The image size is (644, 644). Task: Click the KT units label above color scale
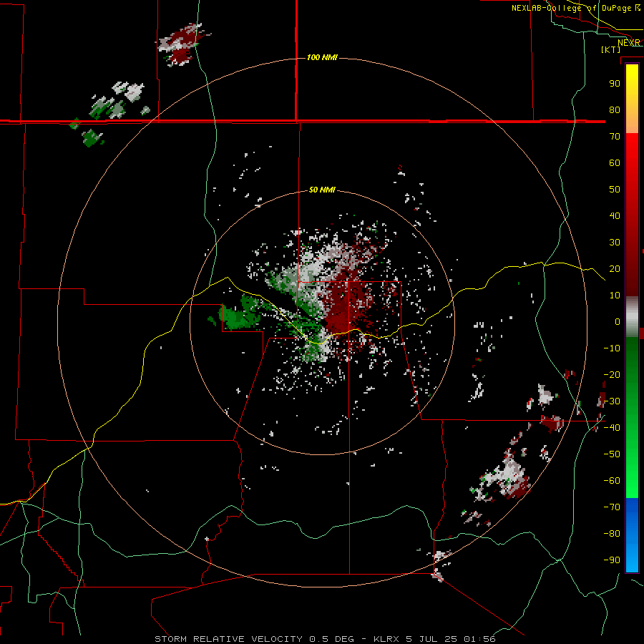611,49
